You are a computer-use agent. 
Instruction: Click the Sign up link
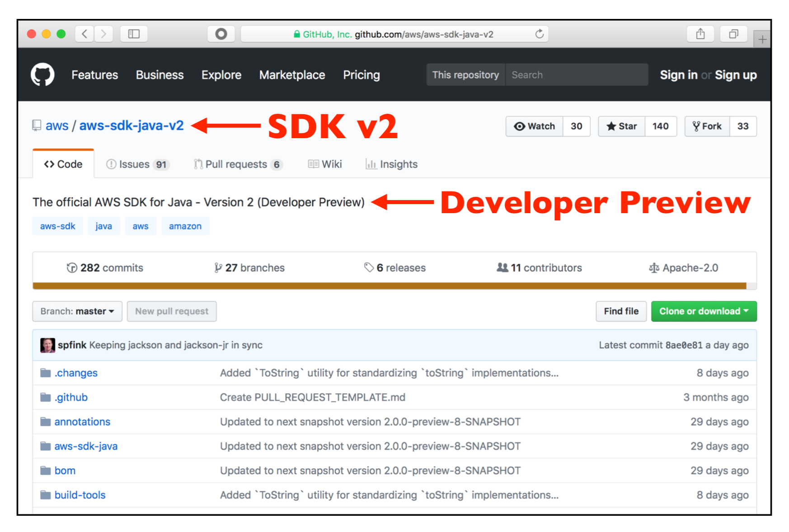[x=736, y=75]
